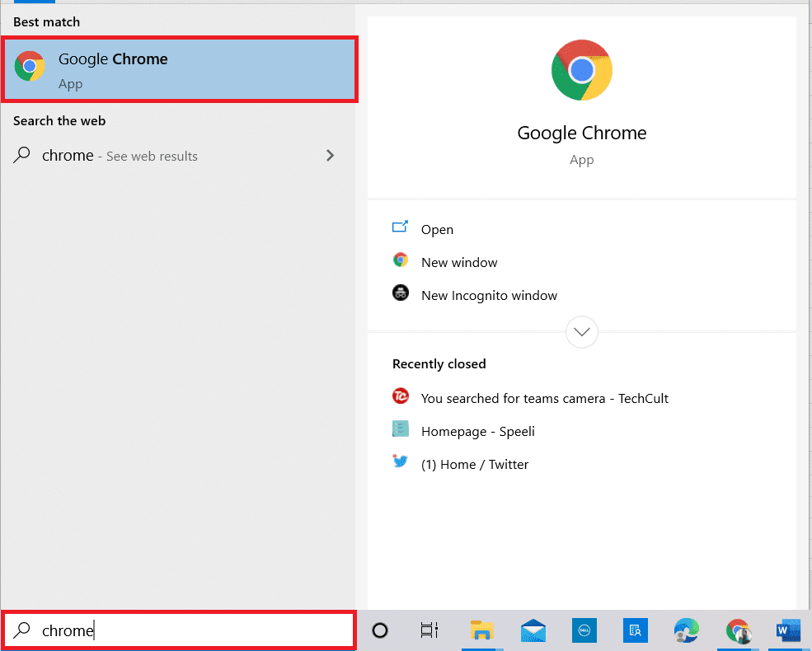Open a New Incognito window
This screenshot has width=812, height=651.
(x=488, y=294)
